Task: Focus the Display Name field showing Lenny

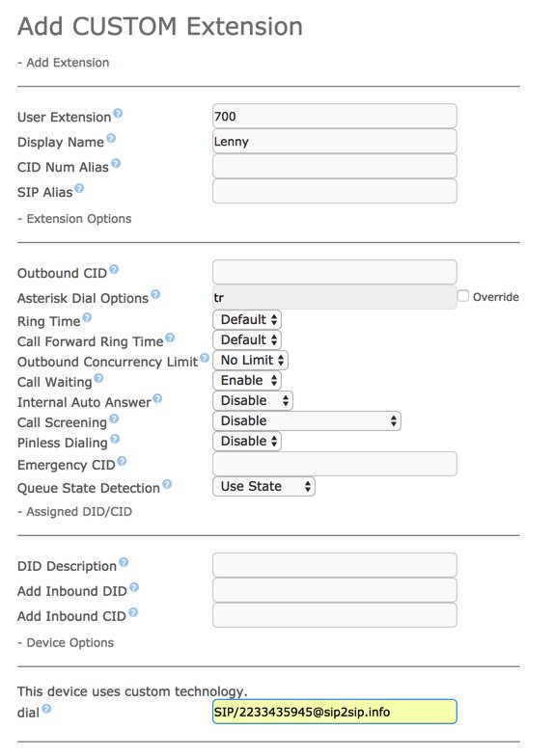Action: pyautogui.click(x=334, y=141)
